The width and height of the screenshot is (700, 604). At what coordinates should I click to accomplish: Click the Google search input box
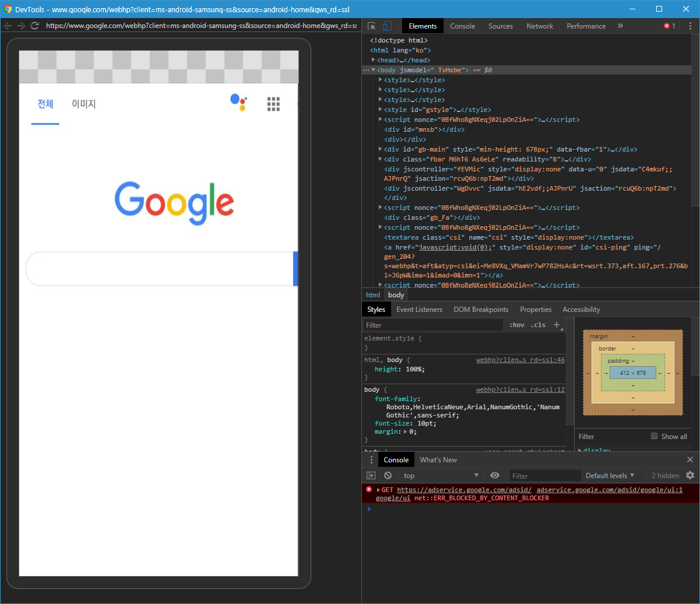(x=160, y=269)
